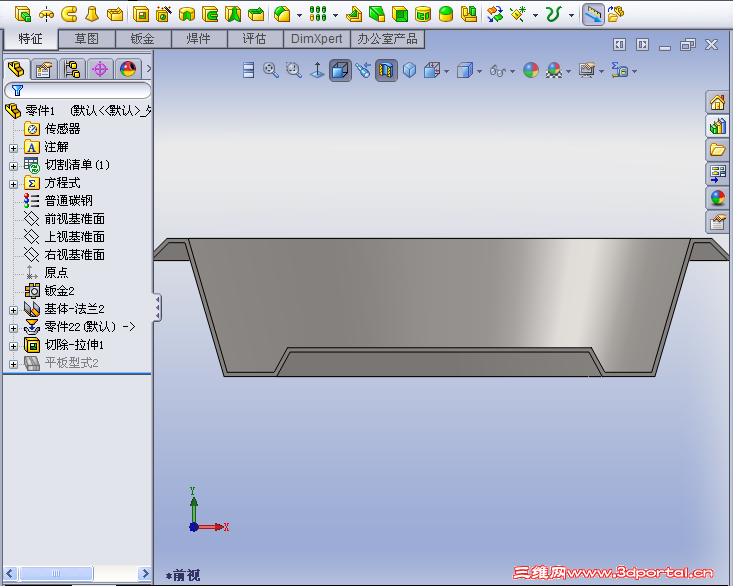Choose the Swept Boss/Base tool

69,14
